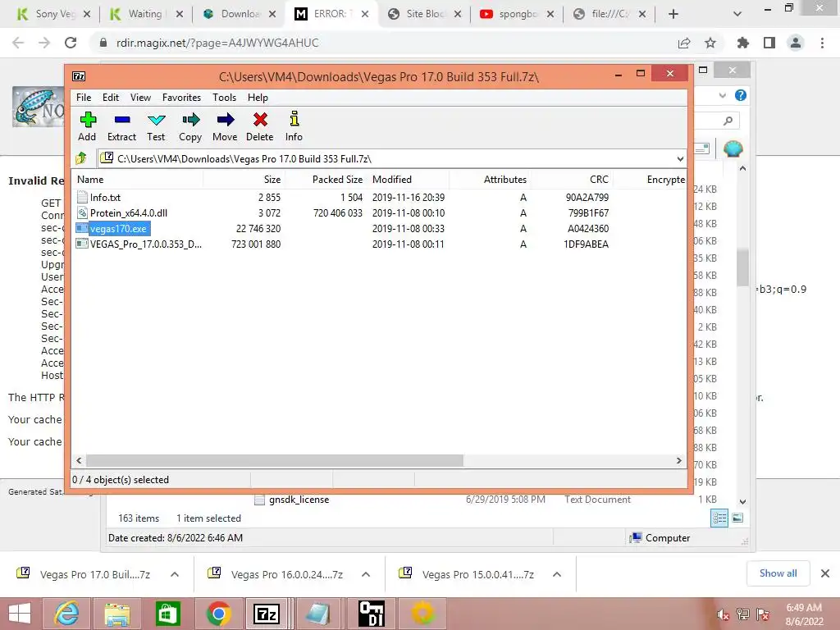Click the muted volume tray icon
The image size is (840, 630).
723,615
